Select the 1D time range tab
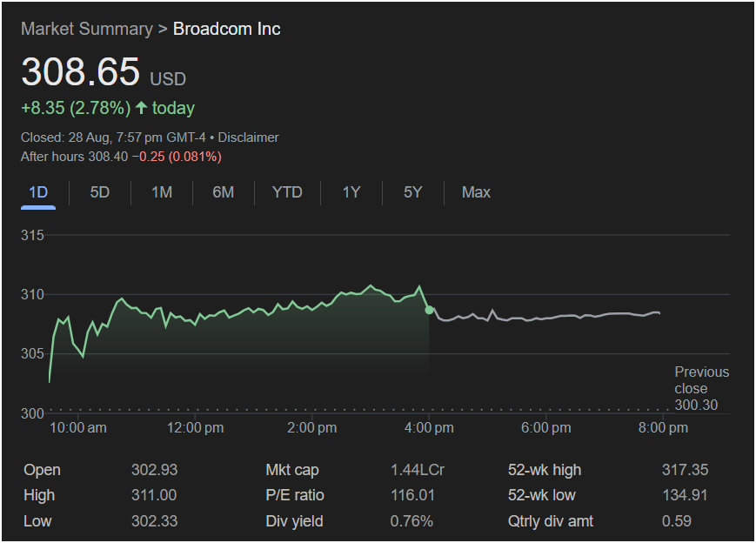This screenshot has height=543, width=756. [x=38, y=192]
